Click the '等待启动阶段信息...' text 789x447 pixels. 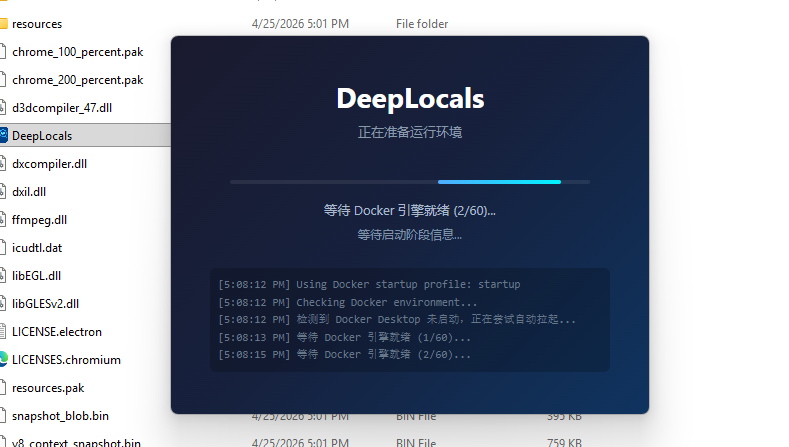click(410, 235)
